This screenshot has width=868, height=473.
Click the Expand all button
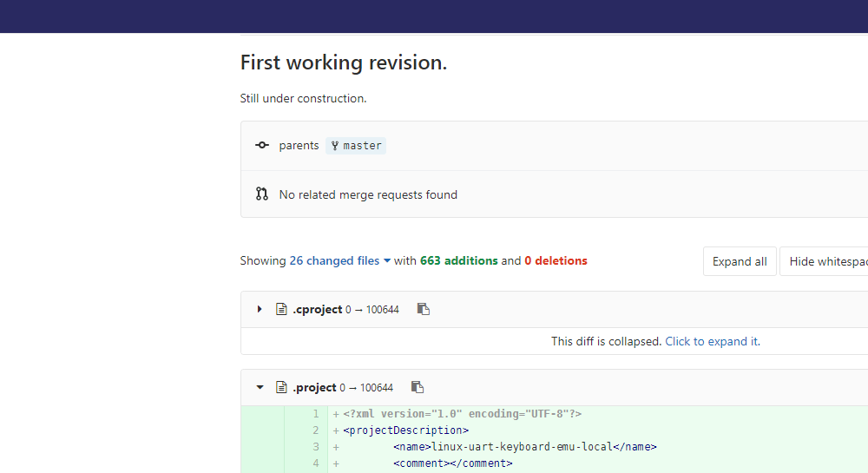(740, 261)
